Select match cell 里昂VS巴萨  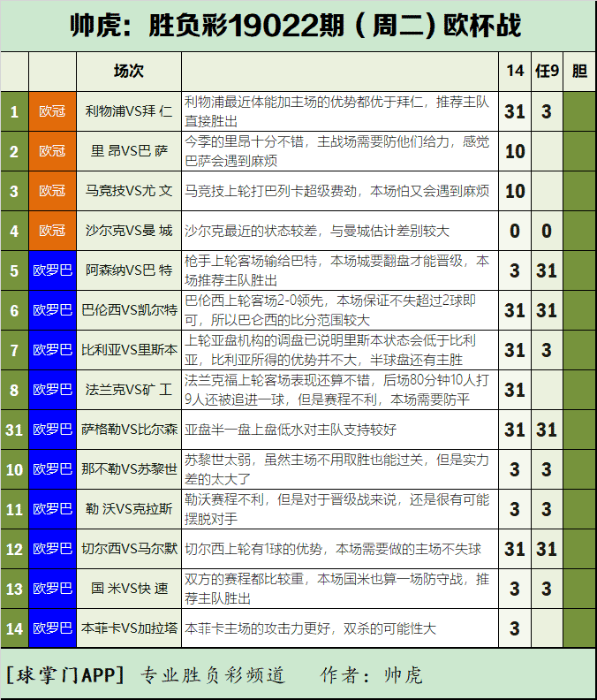click(129, 151)
